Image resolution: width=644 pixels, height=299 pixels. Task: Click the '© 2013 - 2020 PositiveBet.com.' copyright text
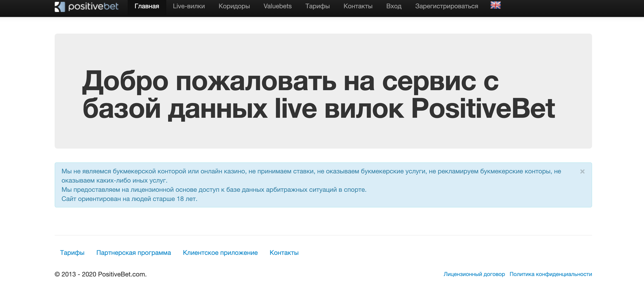click(101, 274)
